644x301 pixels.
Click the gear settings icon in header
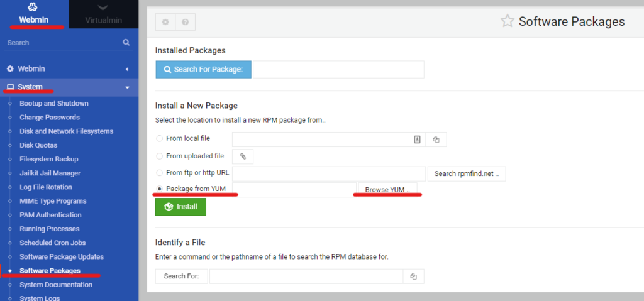point(165,22)
